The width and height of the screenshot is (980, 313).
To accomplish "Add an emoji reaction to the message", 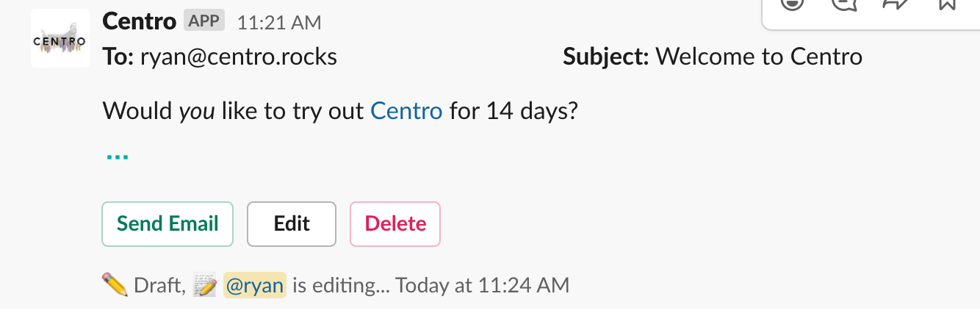I will (791, 4).
